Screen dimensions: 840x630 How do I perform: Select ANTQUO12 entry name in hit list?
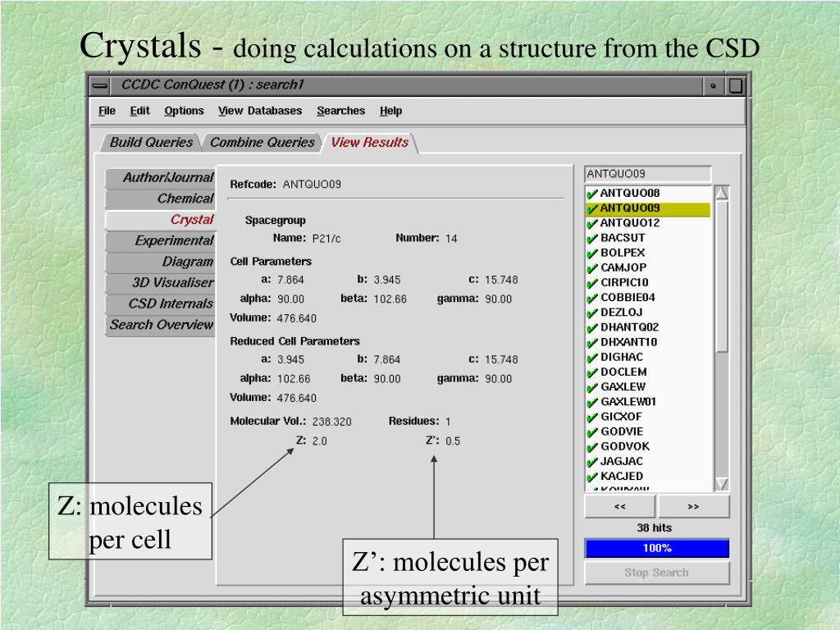coord(630,223)
